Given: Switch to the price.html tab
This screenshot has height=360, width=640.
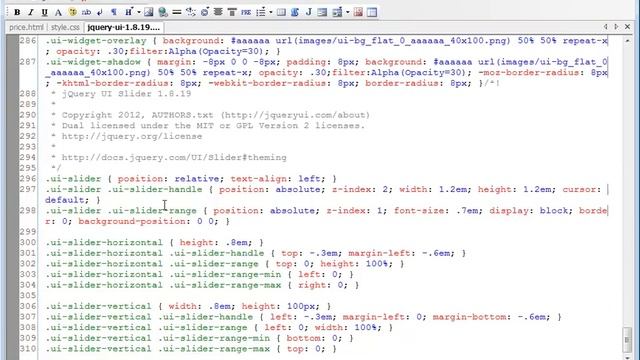Looking at the screenshot, I should [26, 27].
